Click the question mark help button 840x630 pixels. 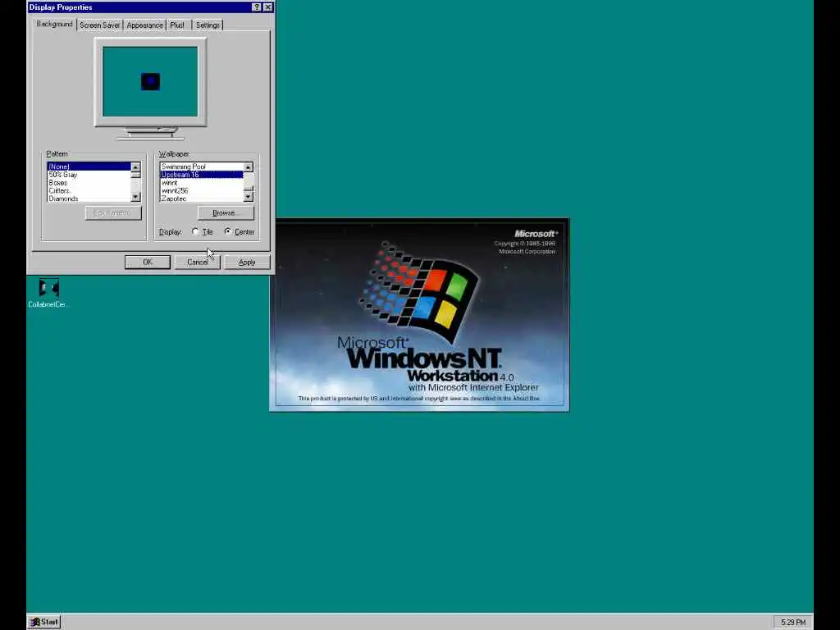click(256, 7)
